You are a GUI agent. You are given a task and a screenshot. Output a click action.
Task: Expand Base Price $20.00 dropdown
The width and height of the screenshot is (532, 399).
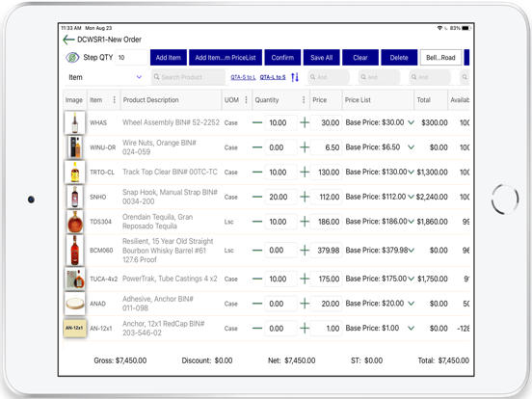tap(411, 304)
